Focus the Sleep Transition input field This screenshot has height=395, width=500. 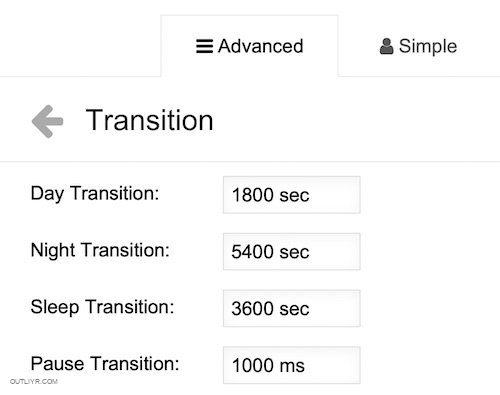tap(292, 308)
